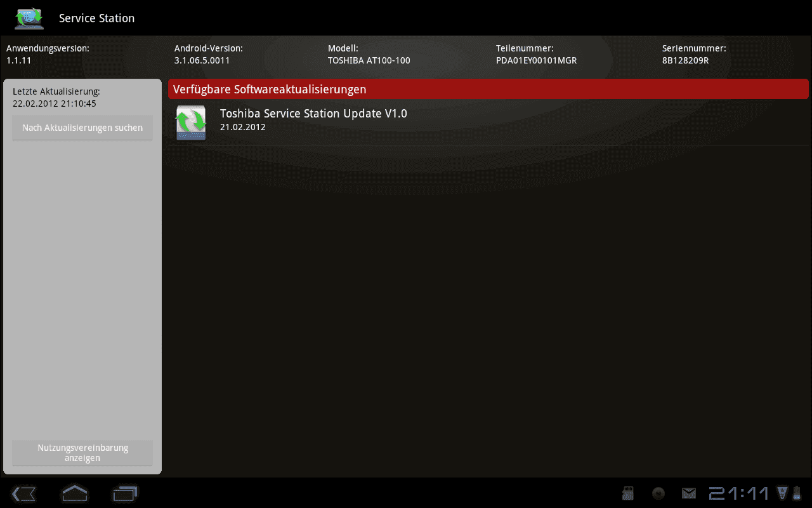The image size is (812, 508).
Task: Tap the network signal status icon
Action: pos(782,493)
